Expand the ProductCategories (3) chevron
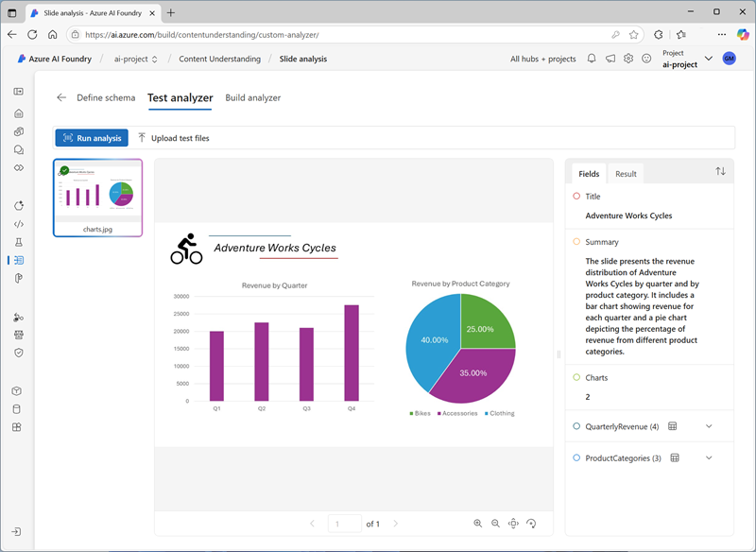The image size is (756, 552). coord(709,458)
